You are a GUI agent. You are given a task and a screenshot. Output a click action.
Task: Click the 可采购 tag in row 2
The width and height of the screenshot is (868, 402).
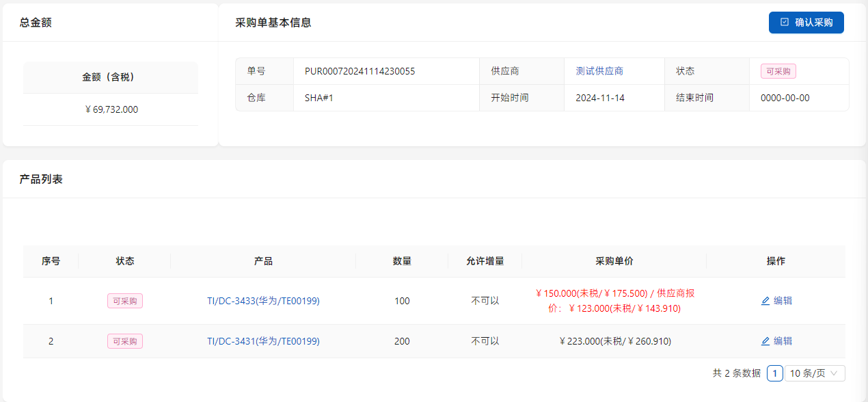click(x=125, y=341)
